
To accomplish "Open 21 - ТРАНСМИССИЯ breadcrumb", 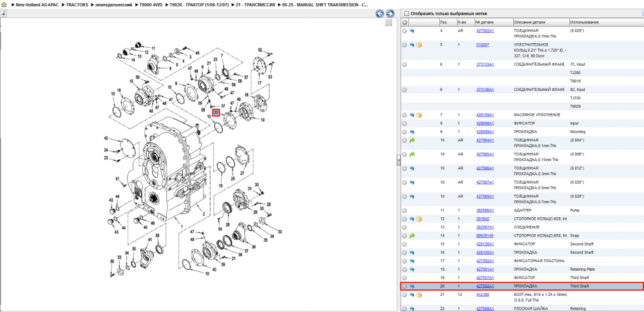I will 256,5.
